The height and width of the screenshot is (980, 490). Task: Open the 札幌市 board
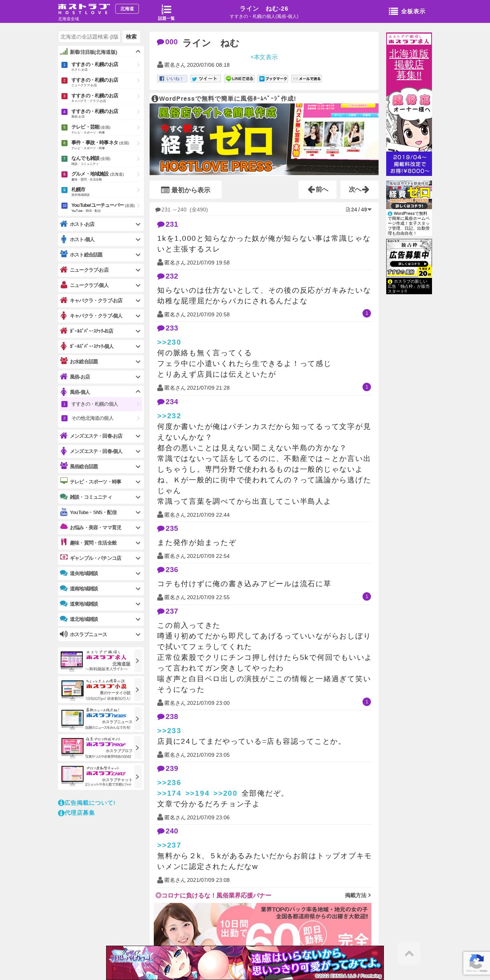101,191
